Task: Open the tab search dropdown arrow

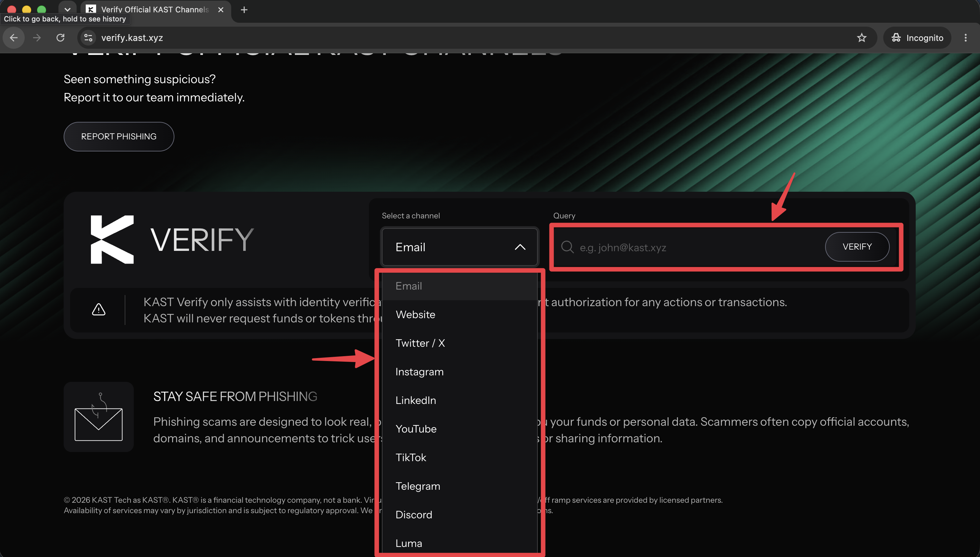Action: [67, 9]
